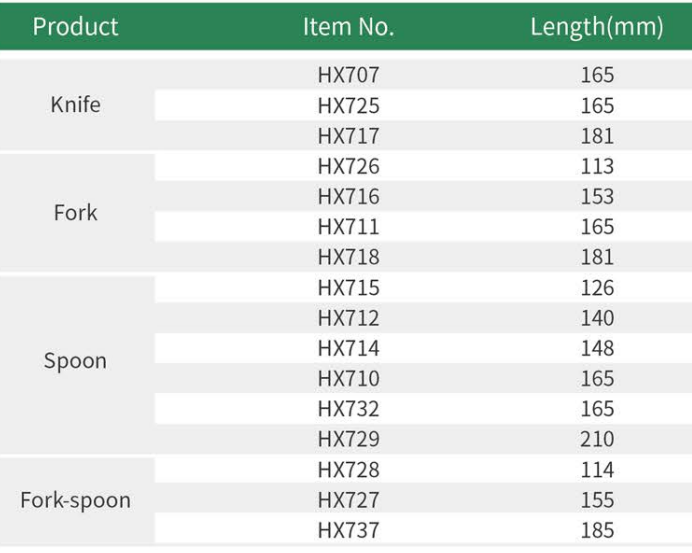Viewport: 692px width, 553px height.
Task: Click item number HX716
Action: point(348,196)
